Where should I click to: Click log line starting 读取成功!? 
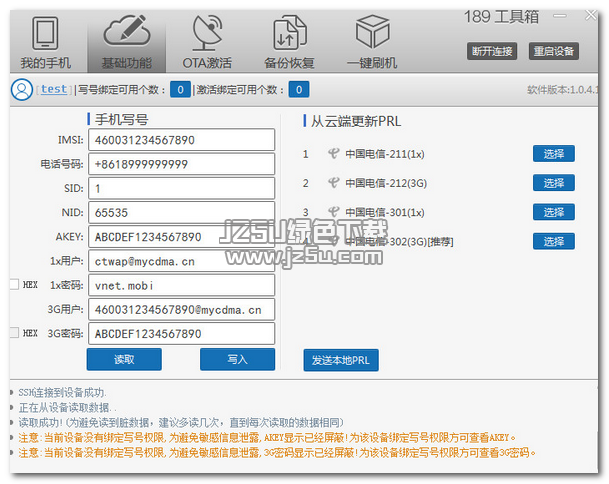point(181,422)
